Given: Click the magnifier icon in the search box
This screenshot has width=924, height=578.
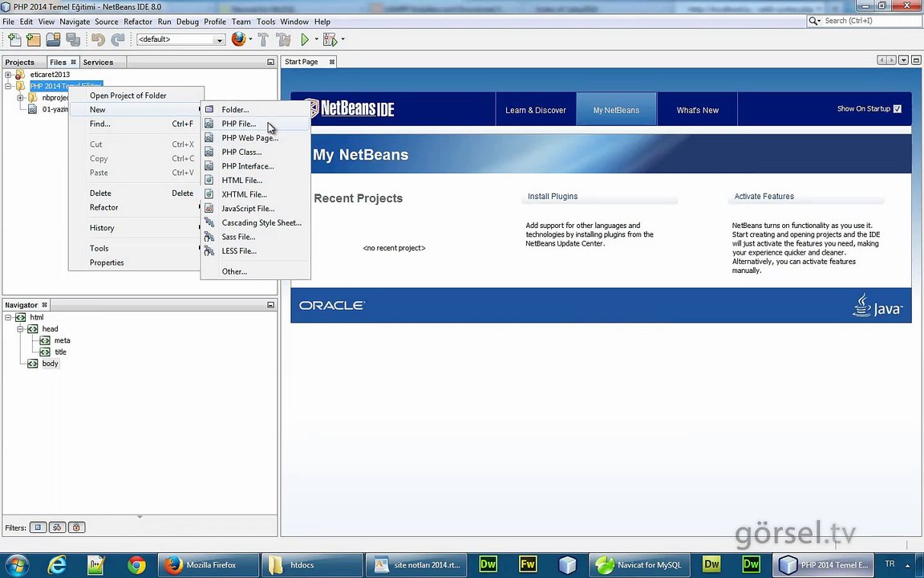Looking at the screenshot, I should coord(814,21).
